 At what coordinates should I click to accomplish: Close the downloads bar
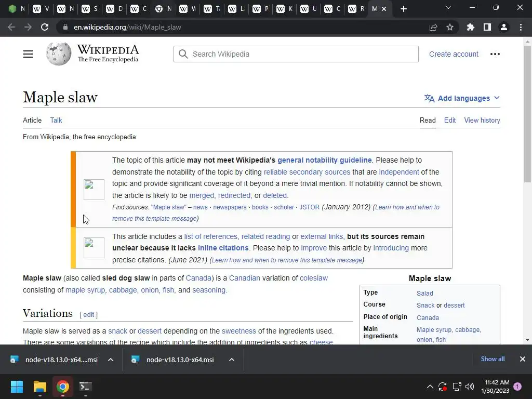523,359
